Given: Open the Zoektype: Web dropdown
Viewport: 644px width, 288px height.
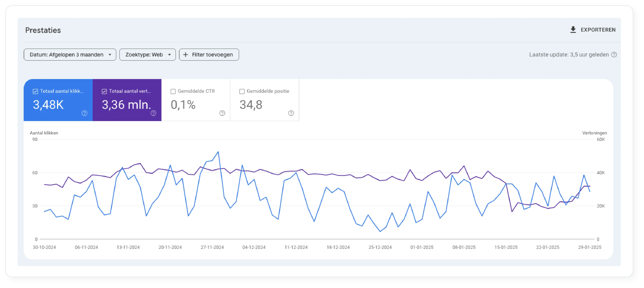Looking at the screenshot, I should tap(147, 55).
